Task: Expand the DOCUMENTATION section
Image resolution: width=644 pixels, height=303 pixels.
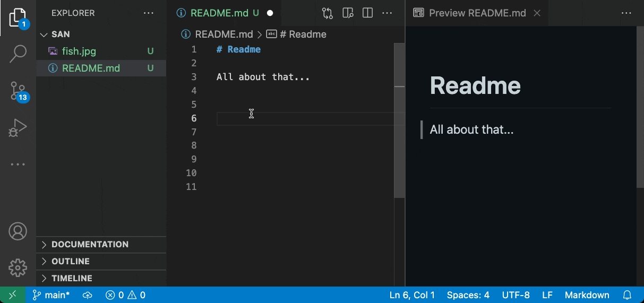Action: pyautogui.click(x=101, y=245)
